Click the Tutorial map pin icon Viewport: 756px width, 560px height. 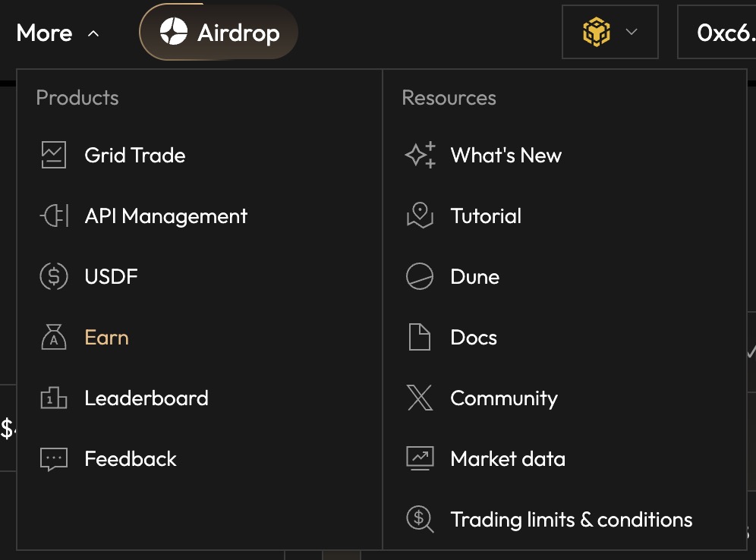tap(420, 216)
